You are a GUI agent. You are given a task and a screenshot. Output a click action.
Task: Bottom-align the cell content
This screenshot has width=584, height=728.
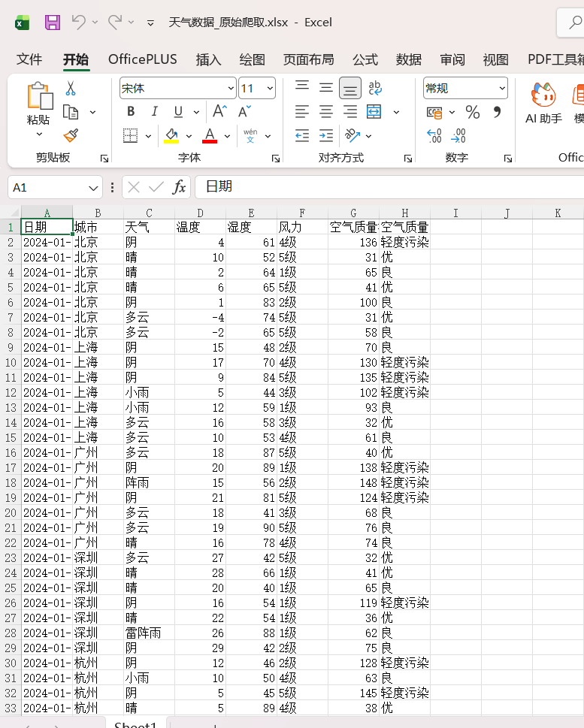[x=350, y=88]
